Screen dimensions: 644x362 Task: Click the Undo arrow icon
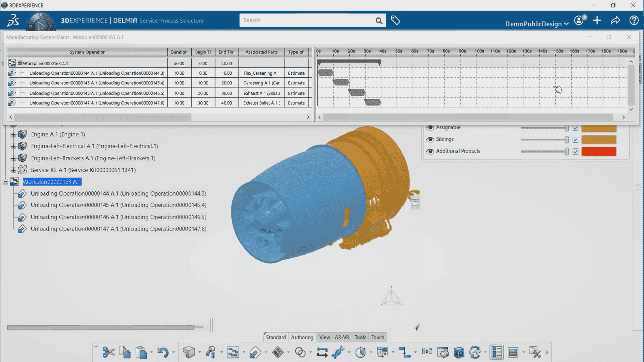click(x=163, y=352)
